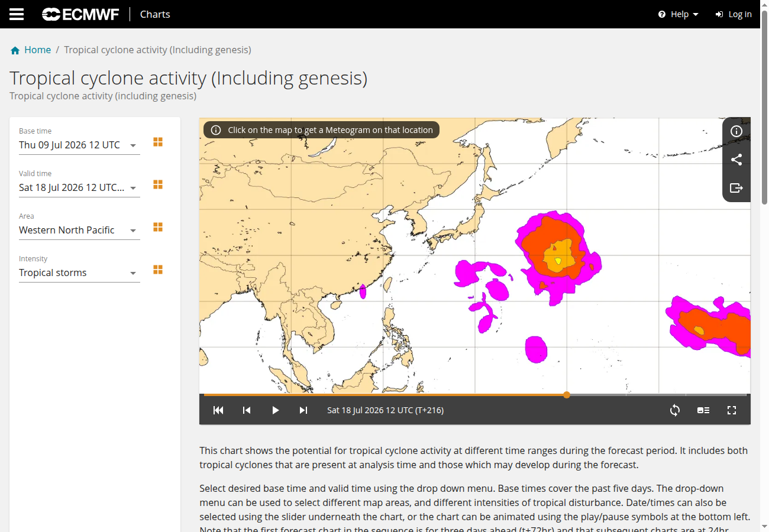The image size is (769, 532).
Task: Open the Help menu
Action: point(678,14)
